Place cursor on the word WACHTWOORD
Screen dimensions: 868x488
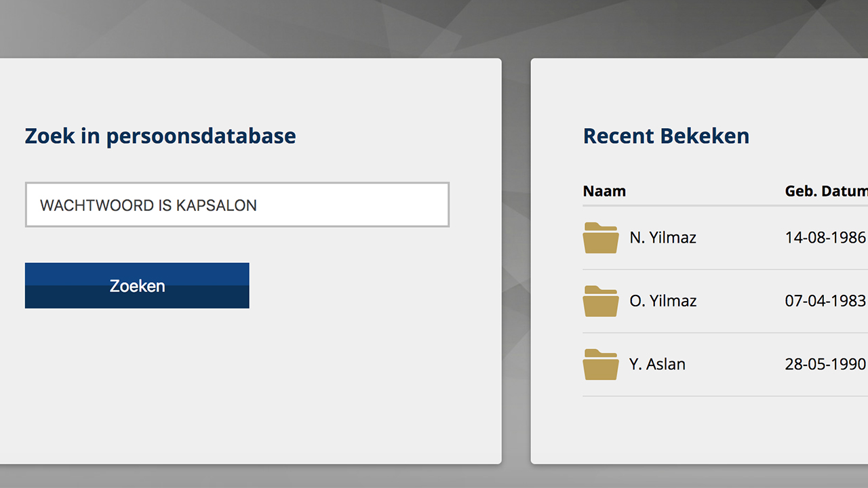click(x=97, y=205)
